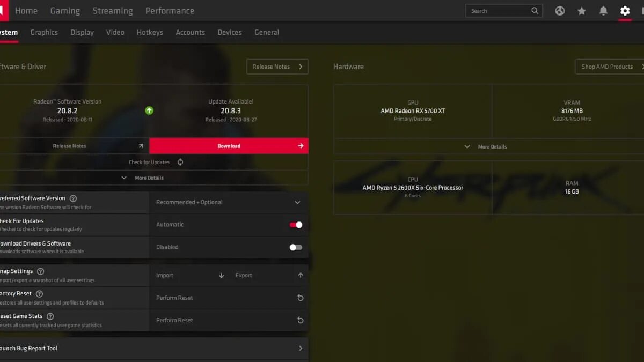644x362 pixels.
Task: Click the Factory Reset perform reset icon
Action: [301, 298]
